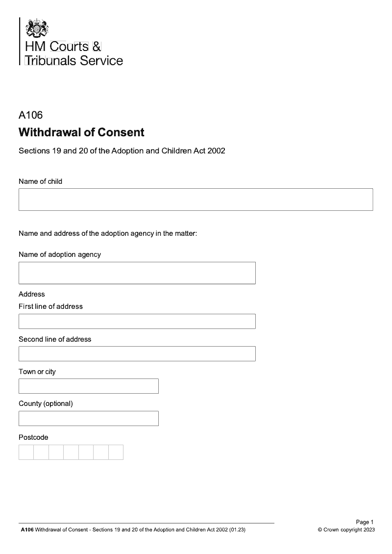Select the sixth Postcode character box
The height and width of the screenshot is (554, 392).
(x=101, y=452)
